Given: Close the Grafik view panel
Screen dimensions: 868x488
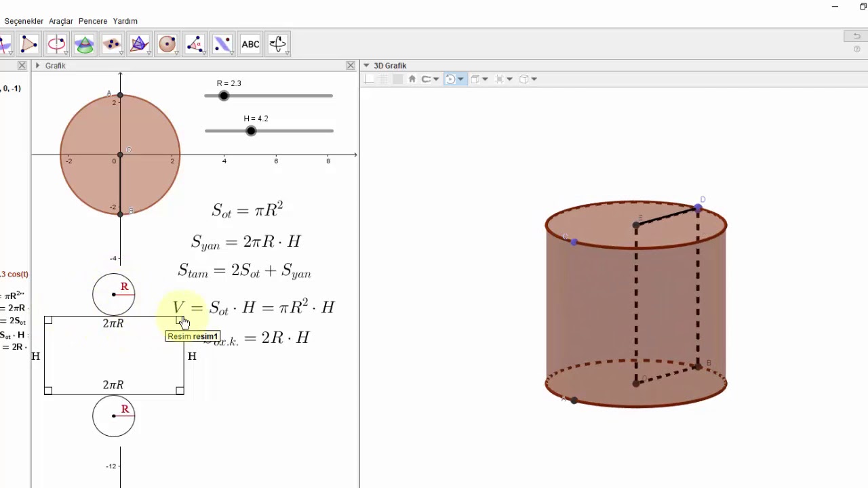Looking at the screenshot, I should [x=351, y=66].
